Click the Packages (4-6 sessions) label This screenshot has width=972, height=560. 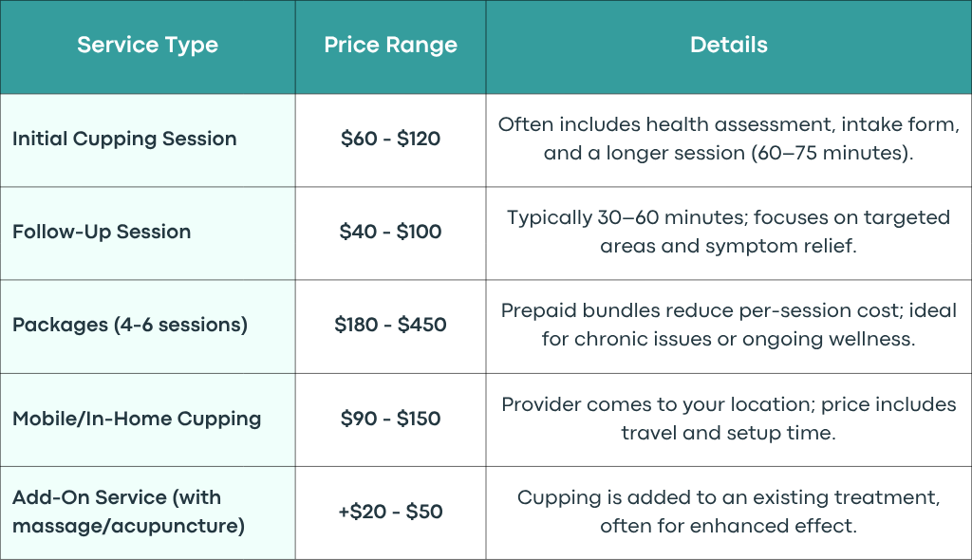(x=130, y=325)
